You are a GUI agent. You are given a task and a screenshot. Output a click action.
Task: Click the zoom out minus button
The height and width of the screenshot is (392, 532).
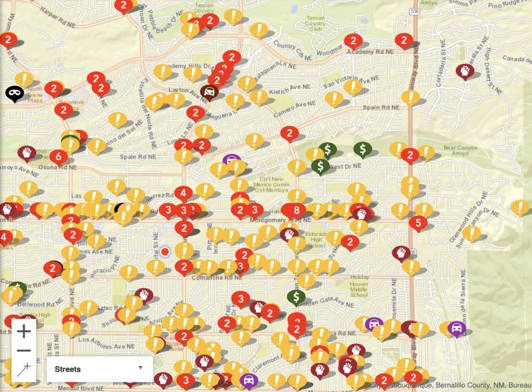[x=24, y=350]
